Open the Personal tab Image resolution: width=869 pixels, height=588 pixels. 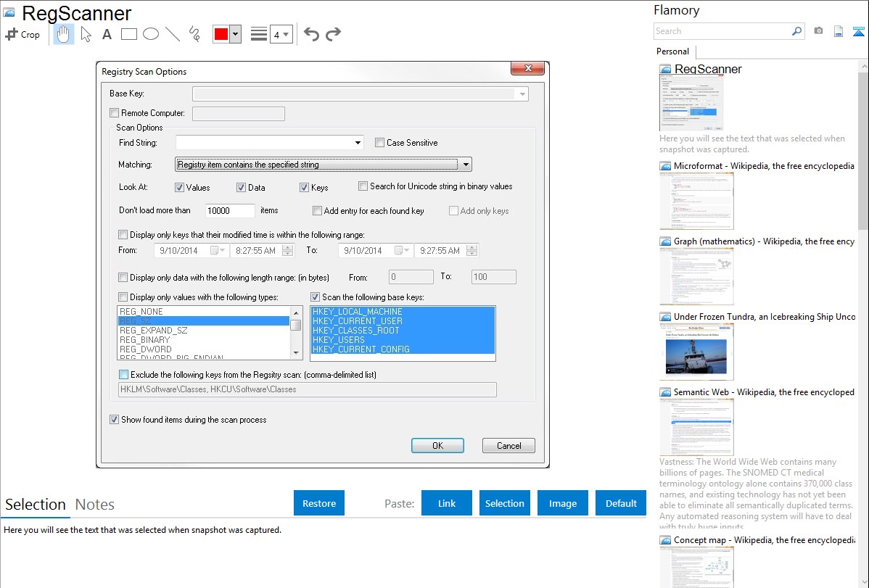pyautogui.click(x=672, y=51)
